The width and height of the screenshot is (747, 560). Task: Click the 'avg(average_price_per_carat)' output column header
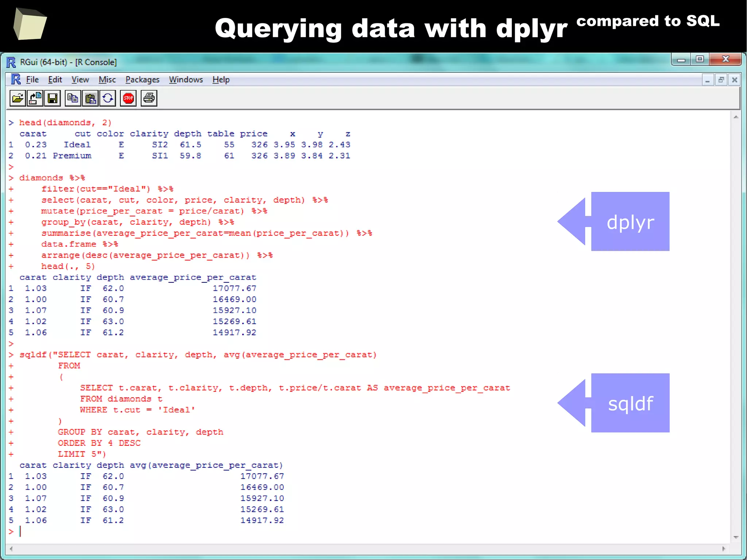206,466
